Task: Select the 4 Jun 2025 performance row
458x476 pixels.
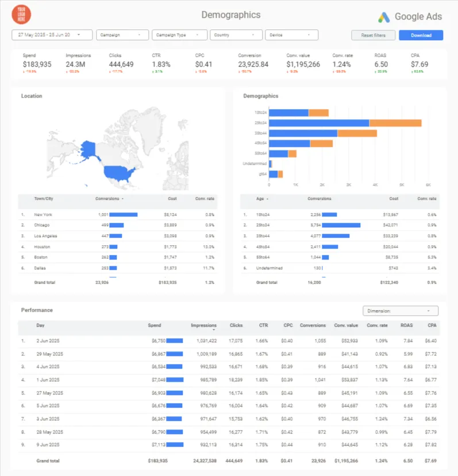Action: [x=229, y=367]
